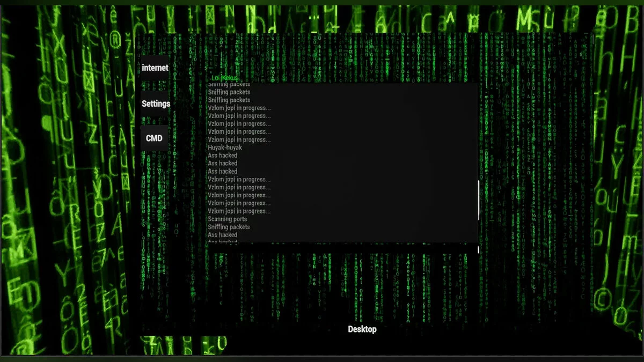Launch the CMD button
644x362 pixels.
tap(154, 138)
